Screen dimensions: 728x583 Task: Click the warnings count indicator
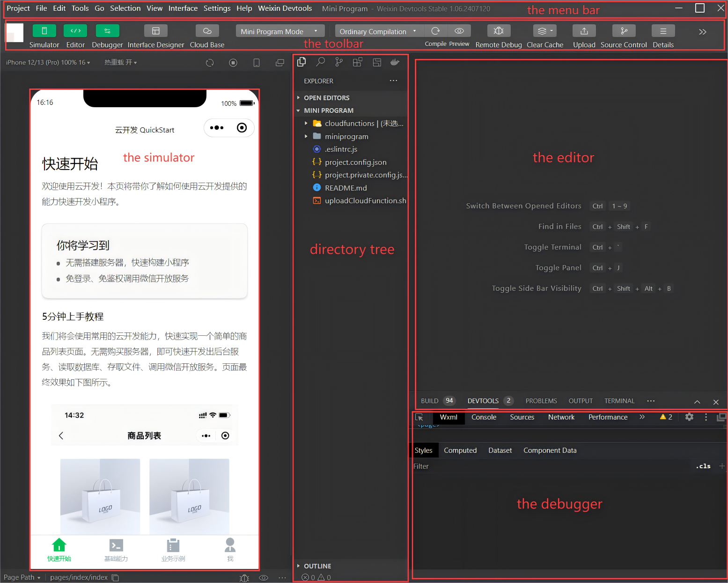(x=666, y=417)
